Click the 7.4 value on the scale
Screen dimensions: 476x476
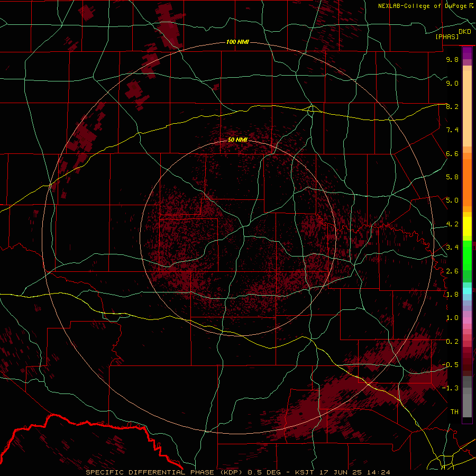point(452,130)
